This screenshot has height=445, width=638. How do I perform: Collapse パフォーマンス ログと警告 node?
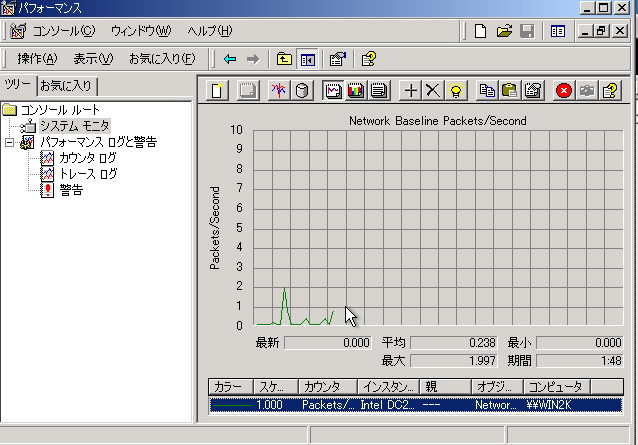9,142
